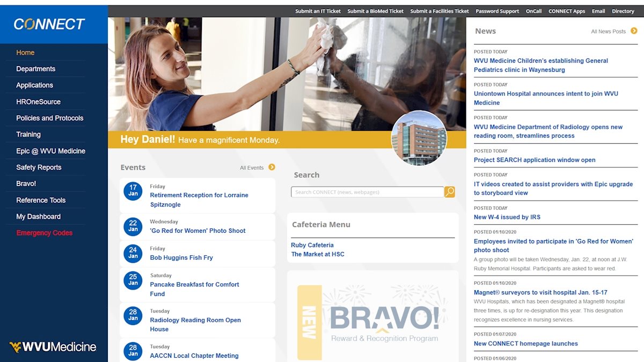The width and height of the screenshot is (644, 362).
Task: Open Password Support in top bar
Action: [x=497, y=11]
